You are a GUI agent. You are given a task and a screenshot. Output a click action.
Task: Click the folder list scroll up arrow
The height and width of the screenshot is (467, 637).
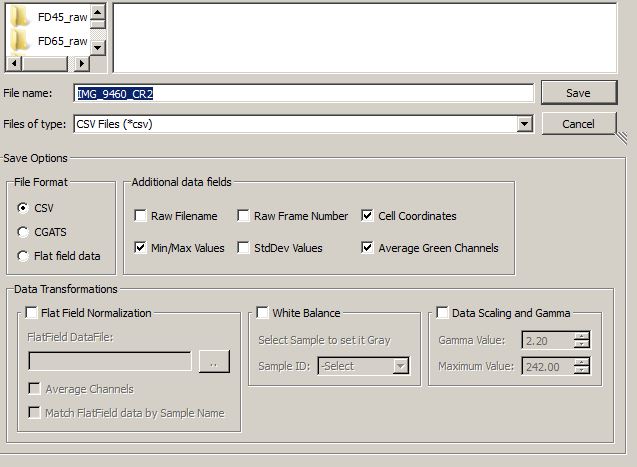click(x=98, y=12)
